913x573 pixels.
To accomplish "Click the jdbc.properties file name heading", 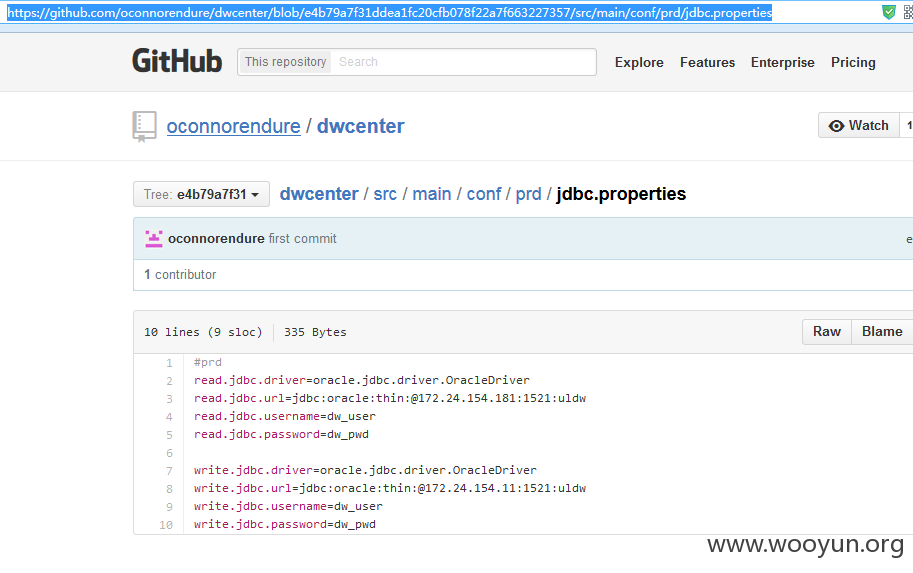I will click(x=621, y=194).
